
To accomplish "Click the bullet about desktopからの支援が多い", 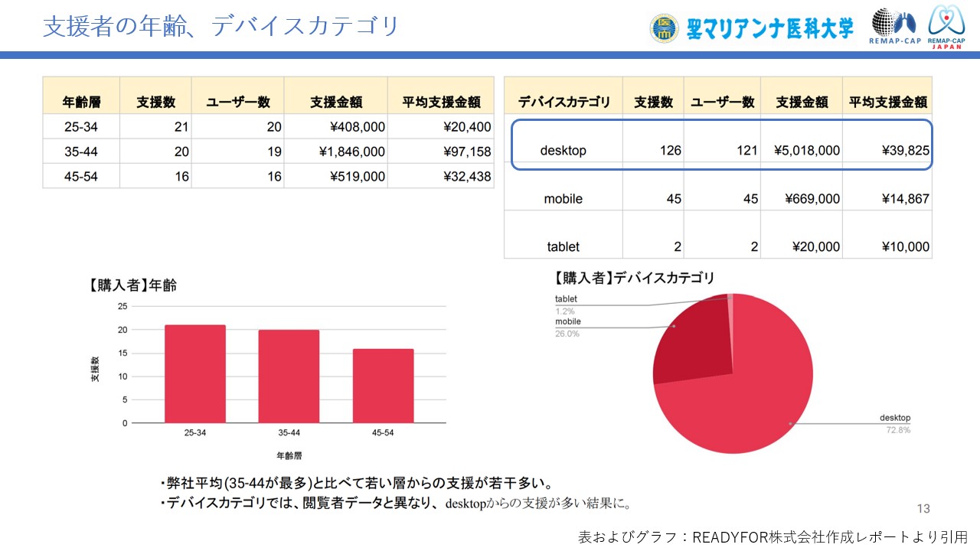I will pyautogui.click(x=396, y=504).
